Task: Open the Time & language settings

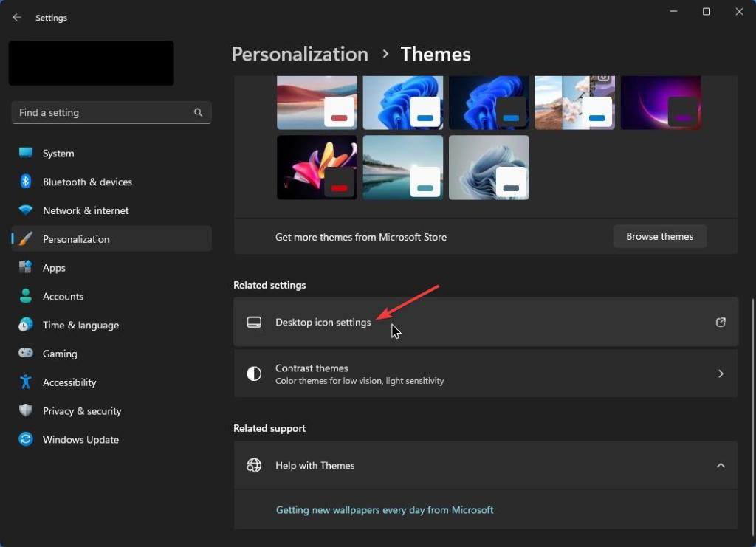Action: (x=80, y=325)
